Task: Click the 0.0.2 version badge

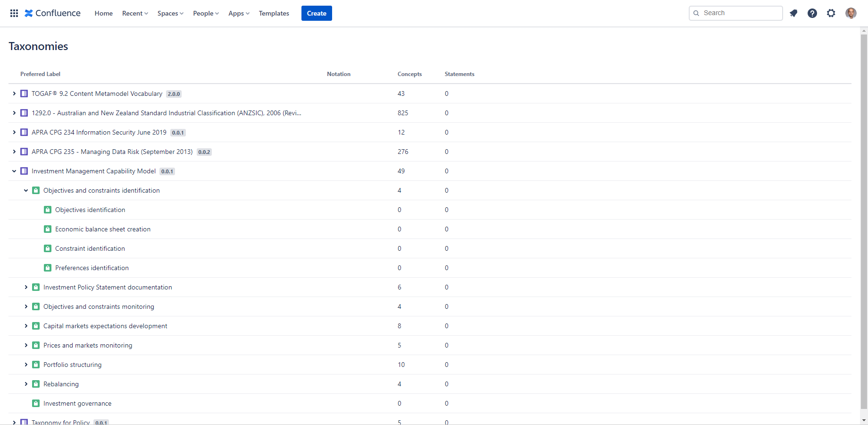Action: point(204,152)
